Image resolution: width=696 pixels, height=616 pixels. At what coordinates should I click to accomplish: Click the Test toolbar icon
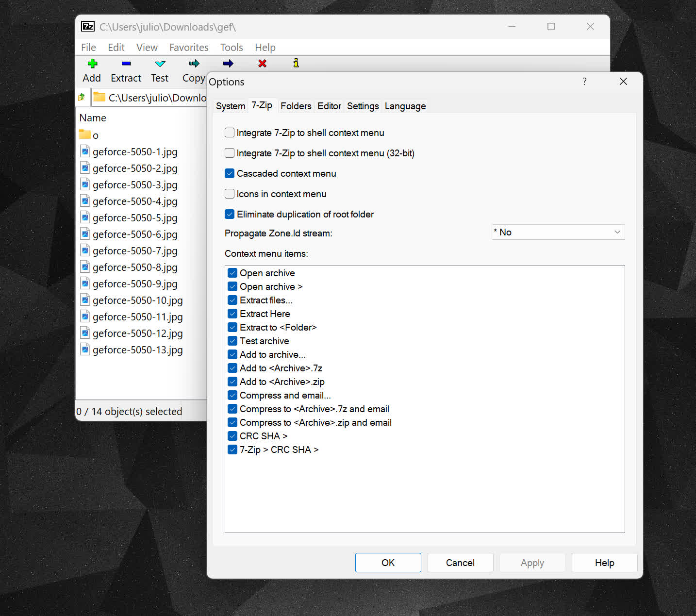(160, 64)
